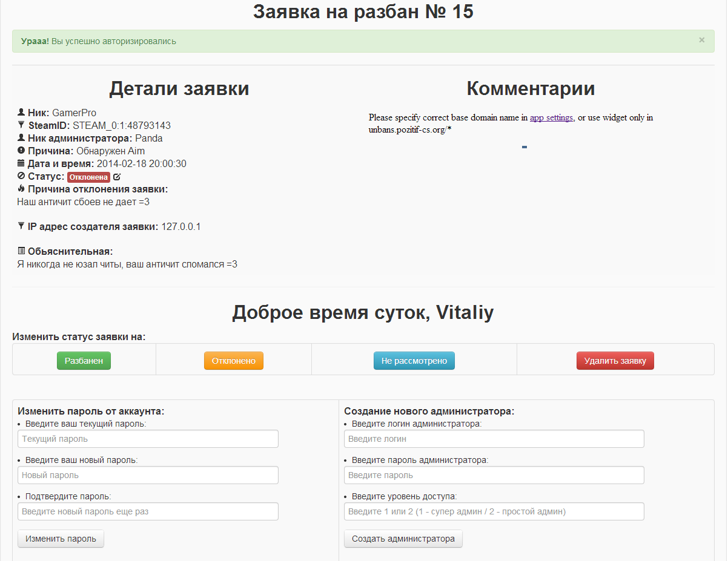Image resolution: width=728 pixels, height=561 pixels.
Task: Click the calendar icon beside Дата и время
Action: click(x=21, y=163)
